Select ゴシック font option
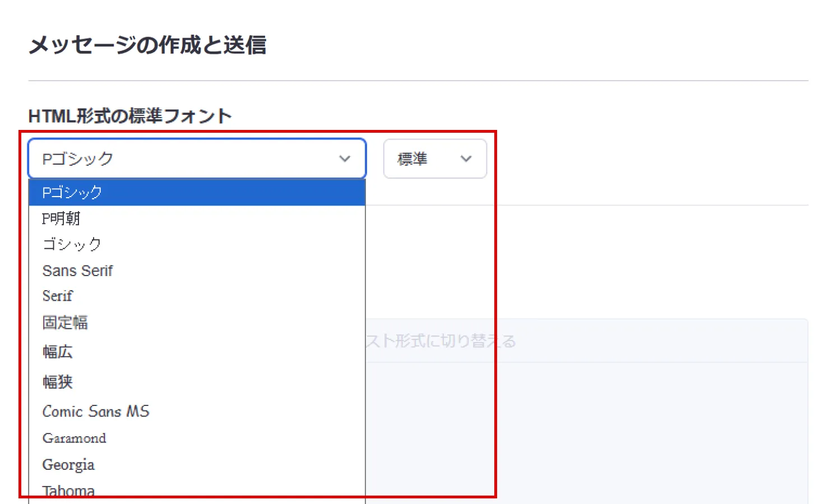Image resolution: width=835 pixels, height=504 pixels. (x=72, y=244)
